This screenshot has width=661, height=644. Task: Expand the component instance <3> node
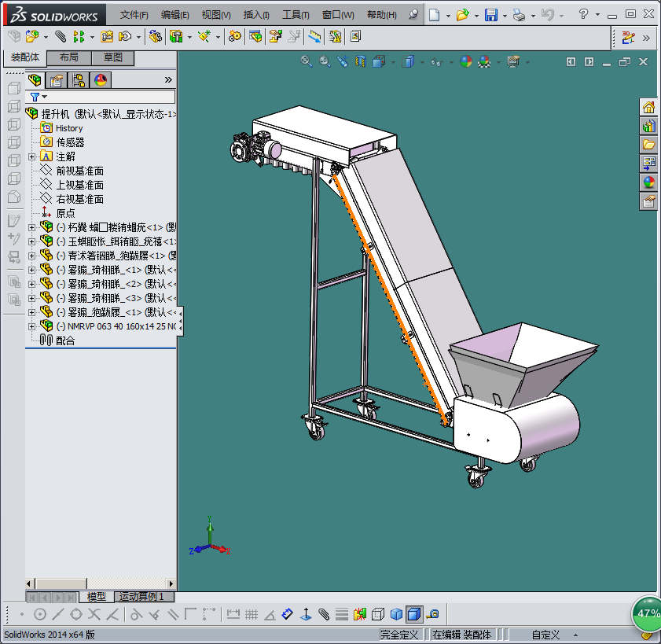pos(31,298)
